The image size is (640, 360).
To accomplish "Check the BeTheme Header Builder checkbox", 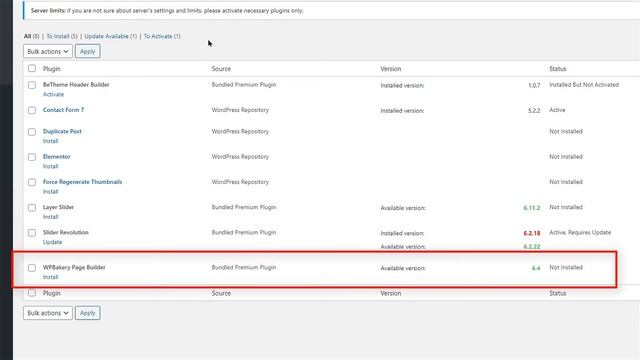I will [32, 85].
